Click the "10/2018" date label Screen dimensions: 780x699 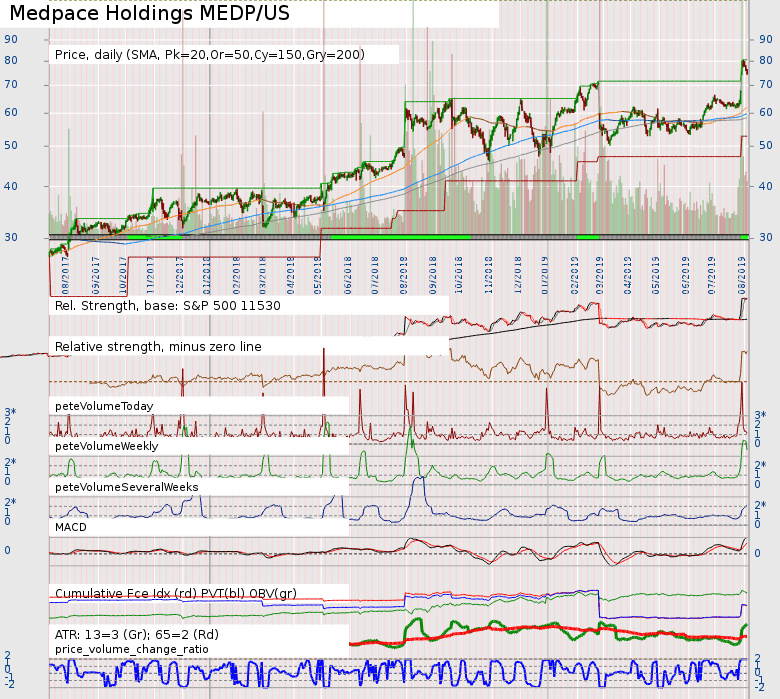(x=458, y=275)
